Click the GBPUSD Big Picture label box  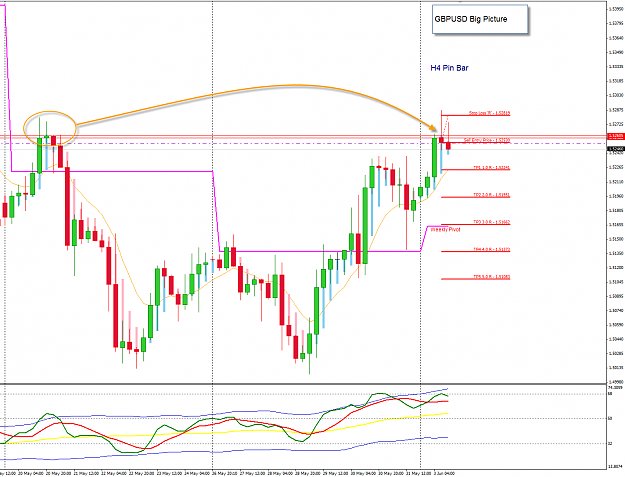(x=480, y=19)
